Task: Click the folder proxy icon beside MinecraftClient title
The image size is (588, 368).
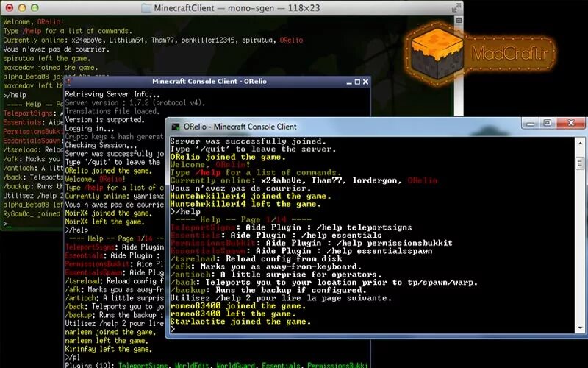Action: pyautogui.click(x=146, y=8)
